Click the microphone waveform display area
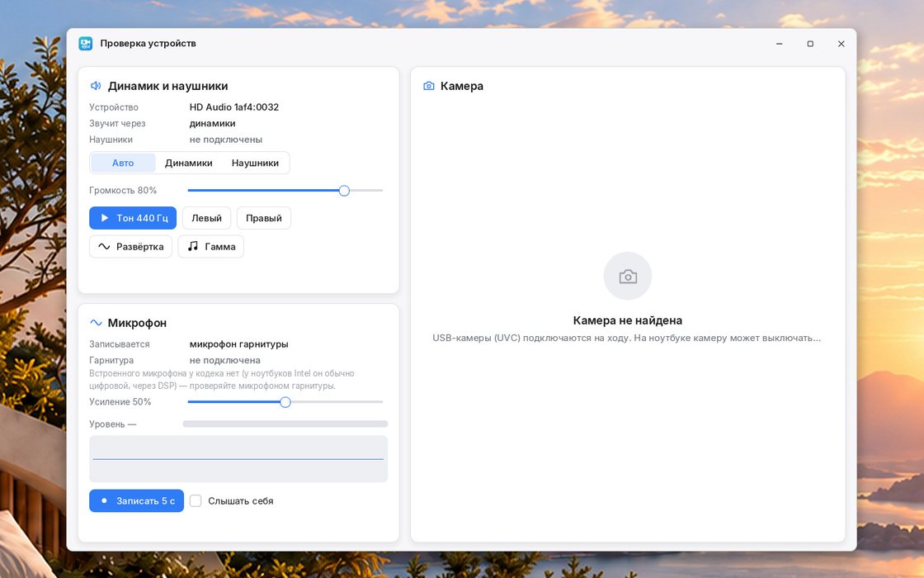924x578 pixels. coord(238,459)
